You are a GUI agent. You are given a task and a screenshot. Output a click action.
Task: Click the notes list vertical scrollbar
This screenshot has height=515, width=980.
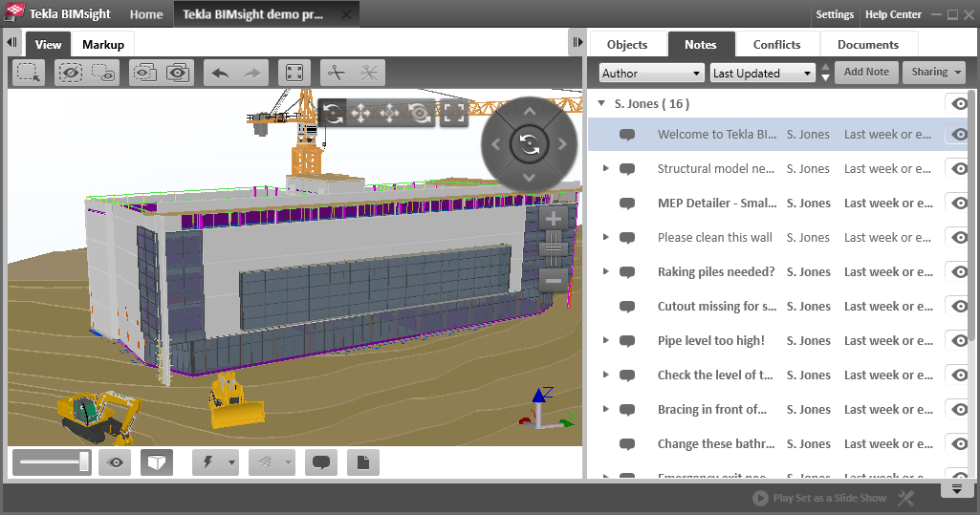(x=972, y=217)
